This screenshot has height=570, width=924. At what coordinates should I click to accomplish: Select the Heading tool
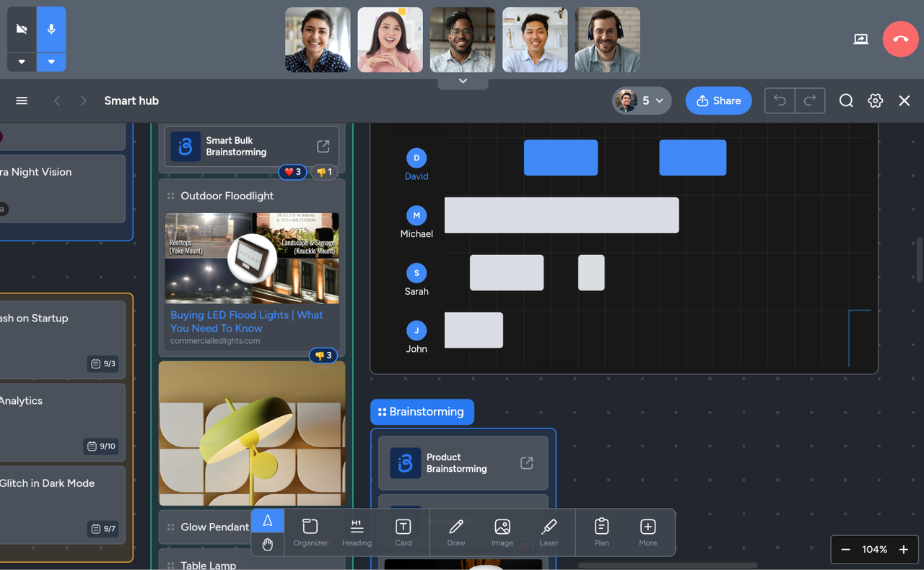click(357, 532)
